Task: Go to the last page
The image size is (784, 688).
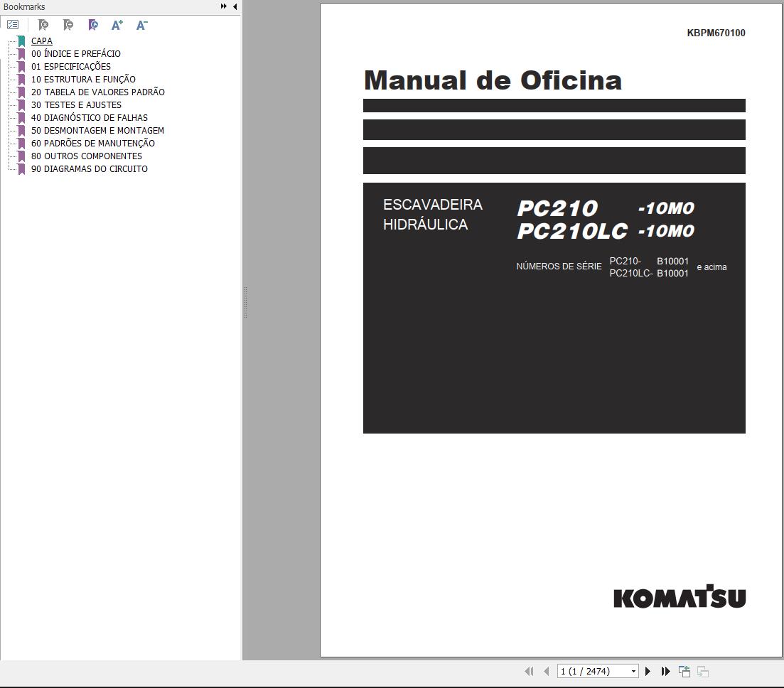Action: pyautogui.click(x=665, y=672)
